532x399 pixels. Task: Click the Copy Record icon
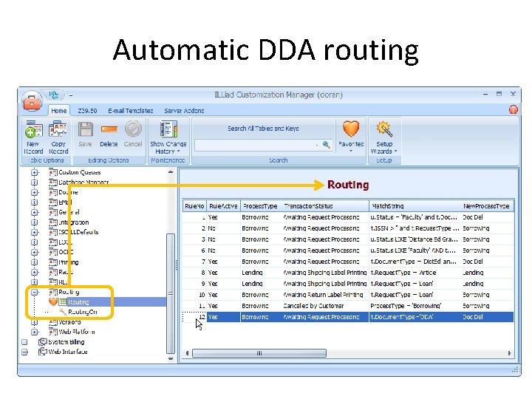[58, 129]
